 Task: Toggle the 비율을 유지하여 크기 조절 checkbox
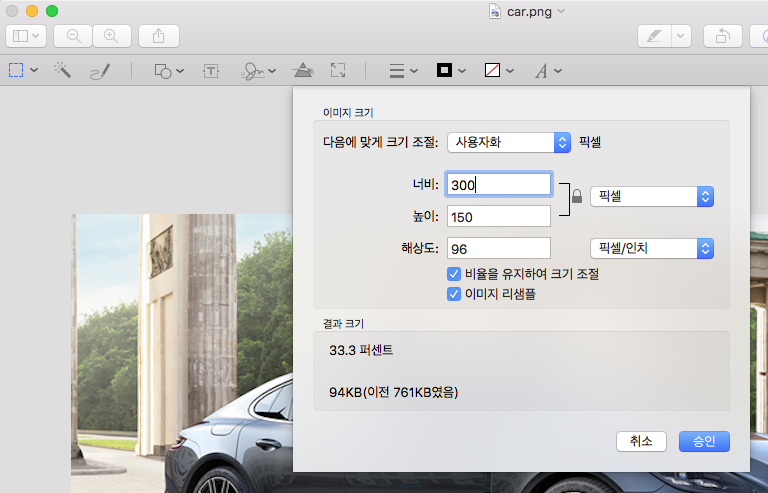click(454, 274)
